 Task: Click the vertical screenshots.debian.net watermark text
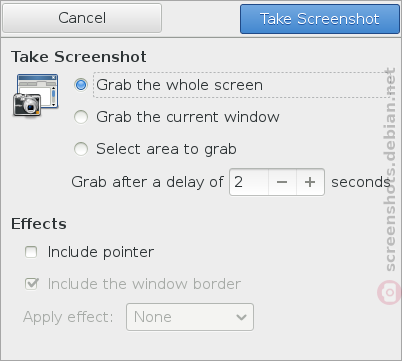click(x=389, y=169)
